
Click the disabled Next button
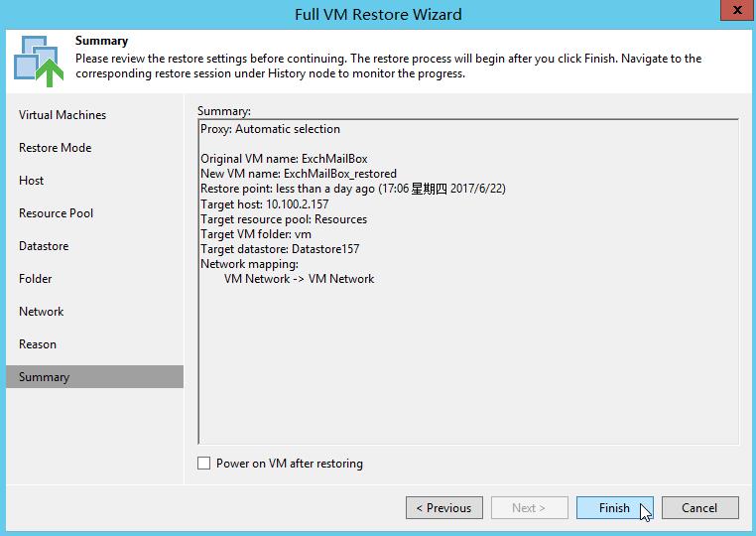point(530,508)
